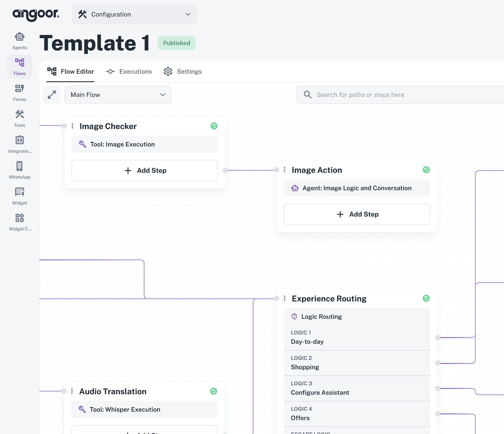Toggle Image Checker active status checkmark
Screen dimensions: 504x434
214,126
